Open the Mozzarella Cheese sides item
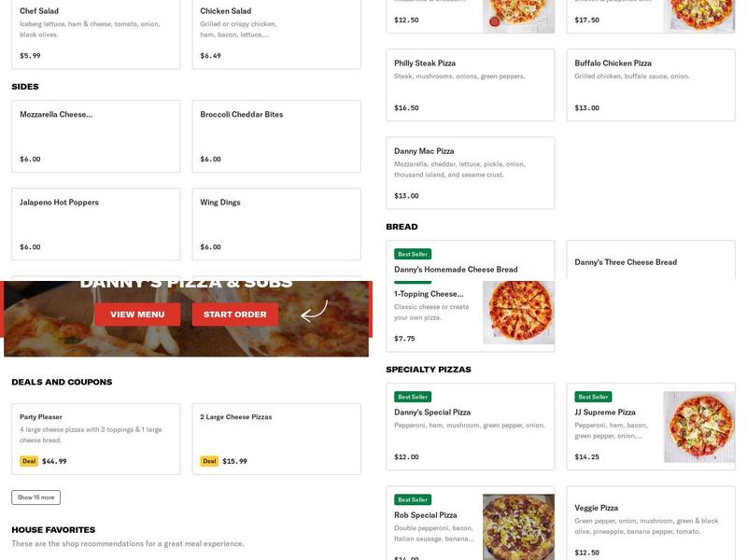The width and height of the screenshot is (747, 560). tap(93, 135)
